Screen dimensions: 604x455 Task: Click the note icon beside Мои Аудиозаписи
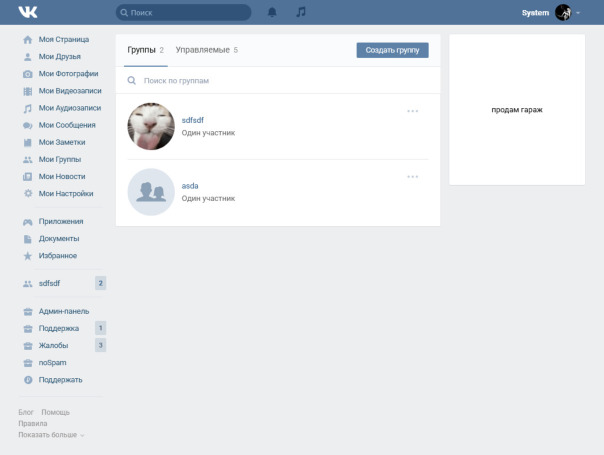click(x=27, y=108)
